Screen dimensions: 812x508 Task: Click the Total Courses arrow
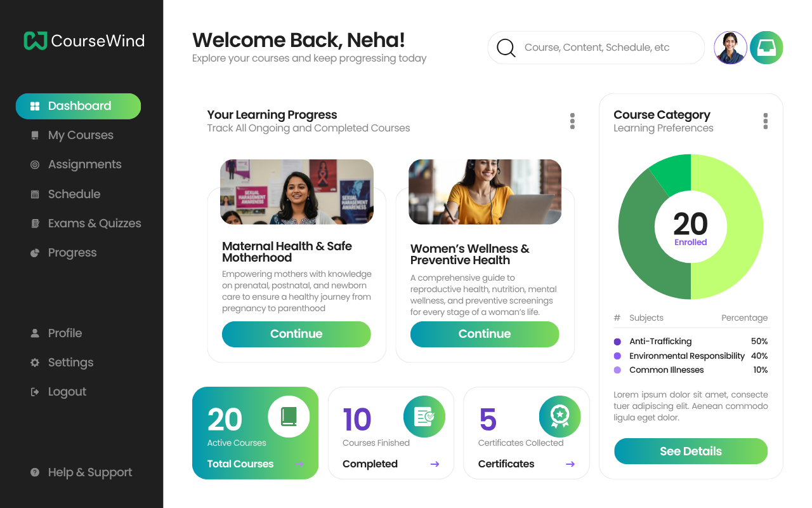[x=299, y=464]
